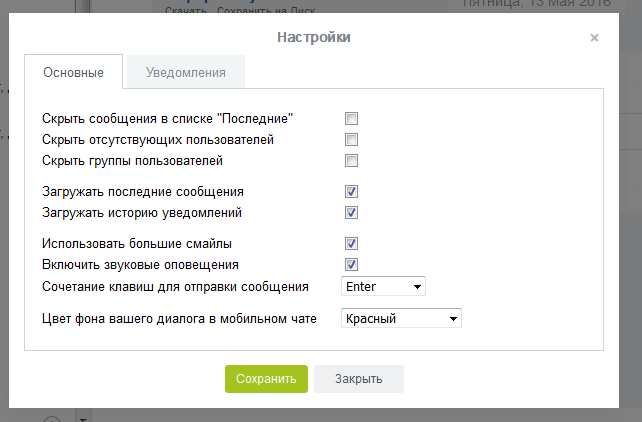
Task: Check Скрыть отсутствующих пользователей option
Action: (351, 140)
